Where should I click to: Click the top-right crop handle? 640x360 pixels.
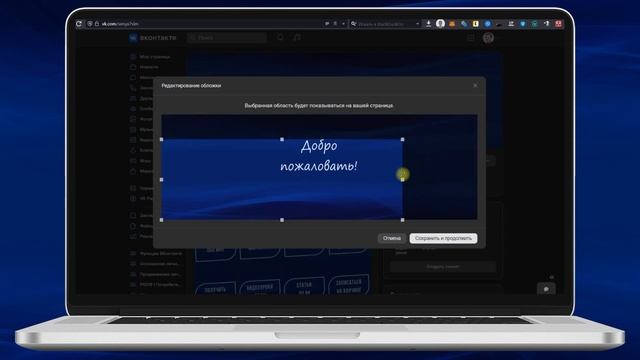(x=403, y=140)
